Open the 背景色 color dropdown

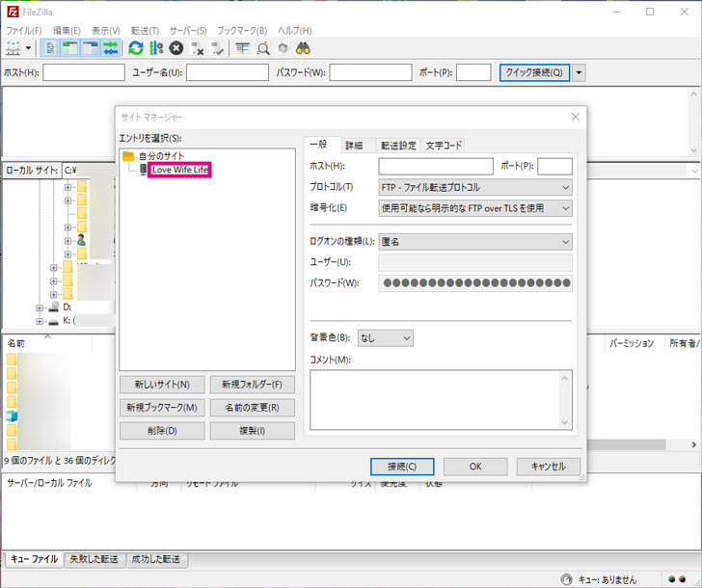(385, 338)
